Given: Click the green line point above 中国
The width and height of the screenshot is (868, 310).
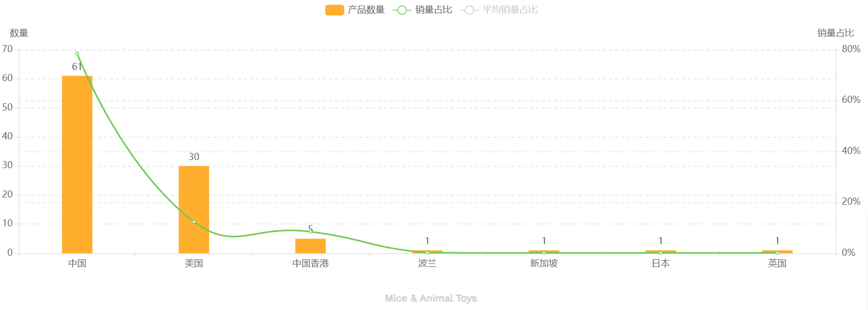Looking at the screenshot, I should [x=77, y=54].
